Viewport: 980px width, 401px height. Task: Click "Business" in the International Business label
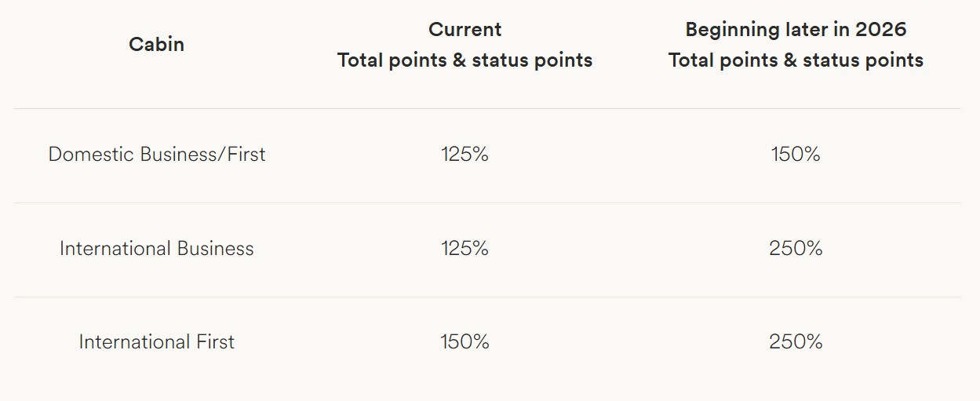coord(216,249)
